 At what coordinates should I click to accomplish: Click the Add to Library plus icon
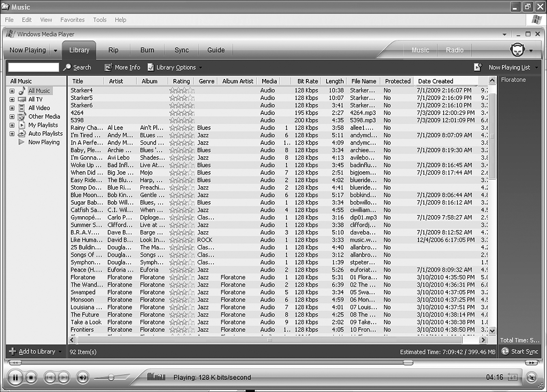[13, 352]
